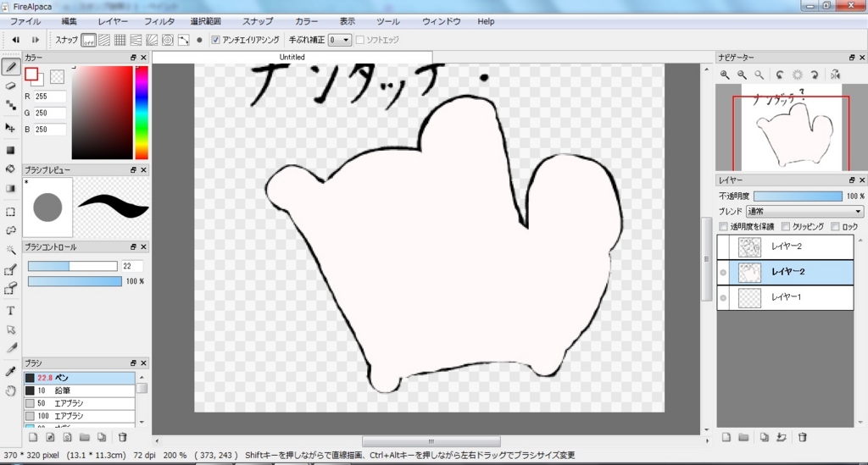This screenshot has height=465, width=868.
Task: Open the ブレンド mode dropdown
Action: pyautogui.click(x=804, y=211)
